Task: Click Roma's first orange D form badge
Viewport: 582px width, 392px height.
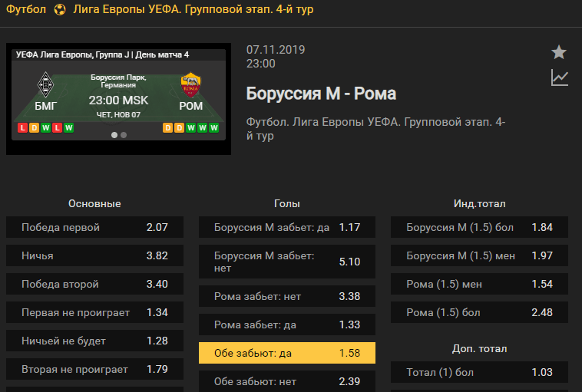Action: [x=168, y=128]
